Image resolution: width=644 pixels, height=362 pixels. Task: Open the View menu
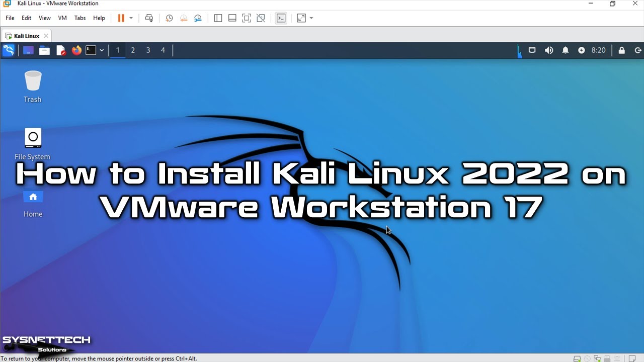(45, 18)
